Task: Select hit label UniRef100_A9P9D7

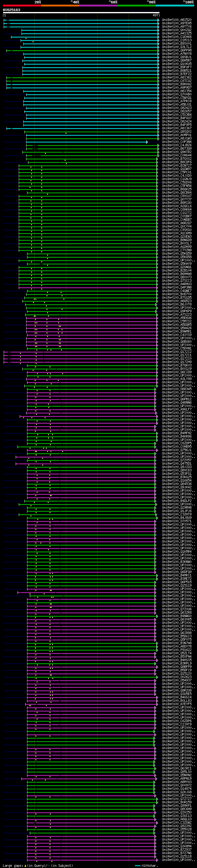Action: [x=177, y=88]
